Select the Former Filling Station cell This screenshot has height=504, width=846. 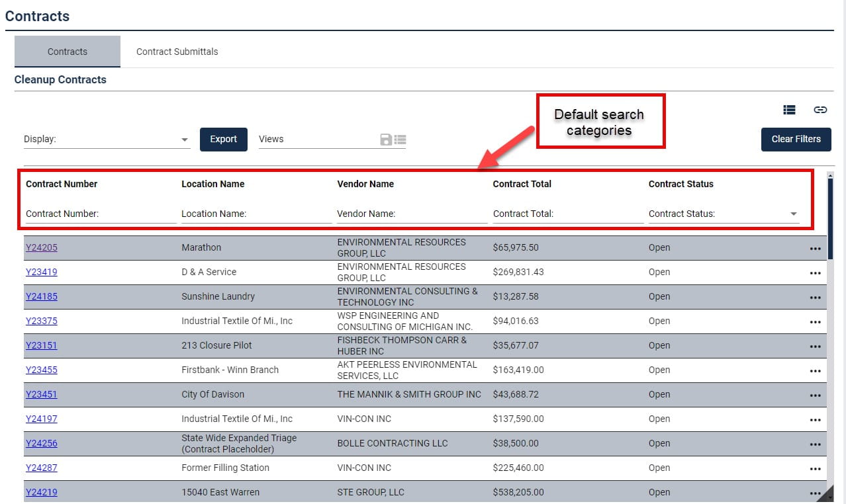click(226, 468)
